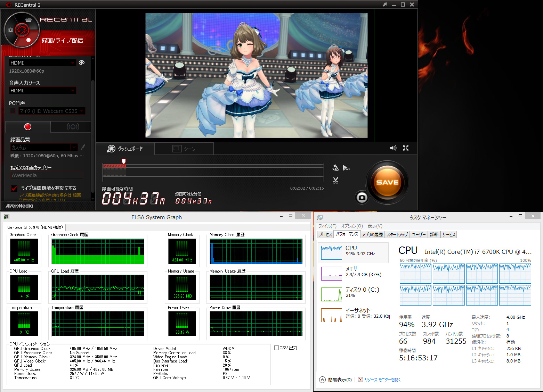Image resolution: width=543 pixels, height=392 pixels.
Task: Open the マイク (HD Webcam C525) dropdown
Action: coord(82,111)
